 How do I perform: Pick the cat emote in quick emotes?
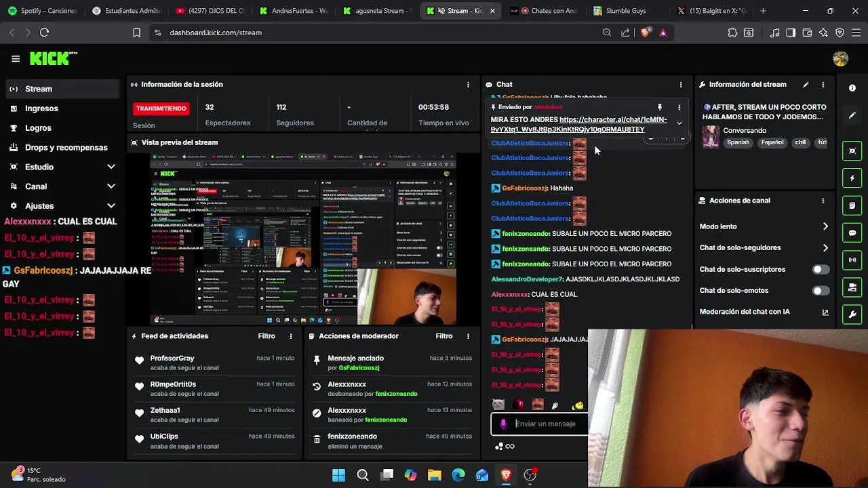(498, 405)
